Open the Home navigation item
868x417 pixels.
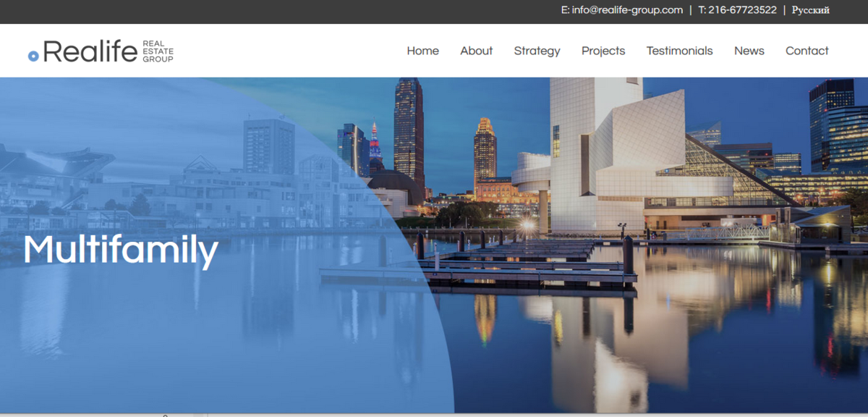tap(422, 51)
